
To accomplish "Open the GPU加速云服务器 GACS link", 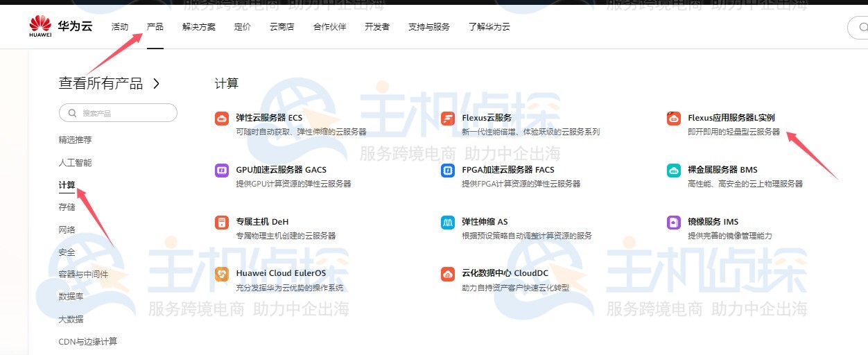I will click(x=281, y=170).
